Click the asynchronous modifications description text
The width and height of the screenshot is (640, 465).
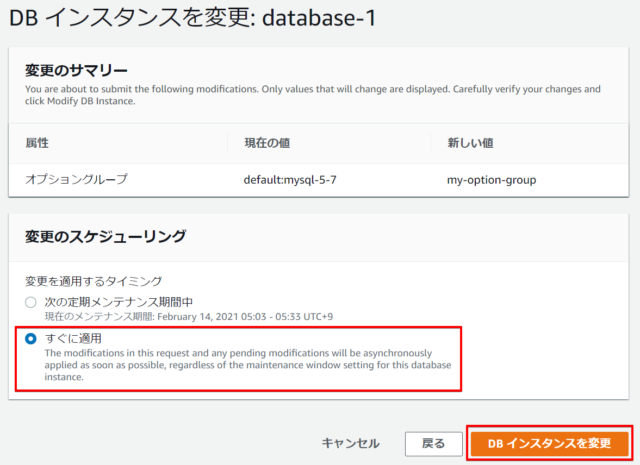click(248, 365)
